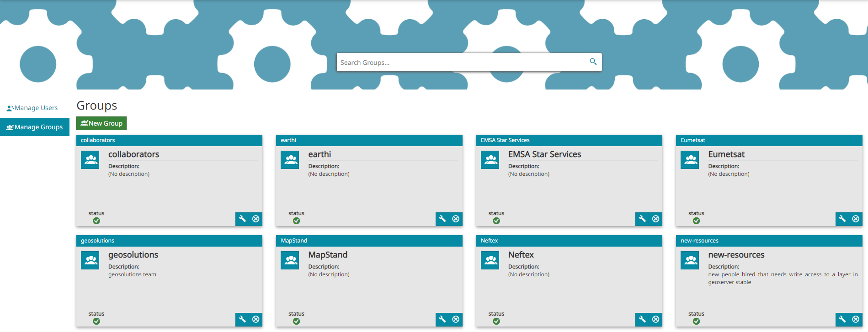Click into the Search Groups field
The image size is (868, 332).
coord(462,63)
